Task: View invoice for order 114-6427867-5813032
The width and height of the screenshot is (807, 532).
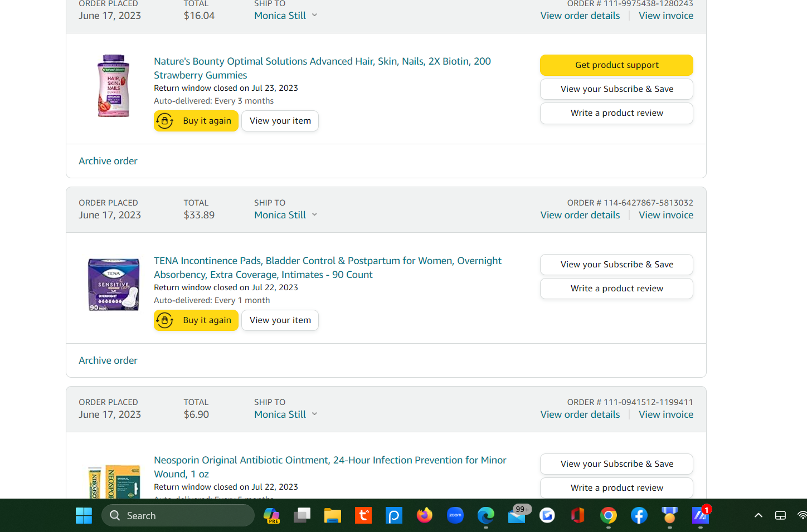Action: point(666,215)
